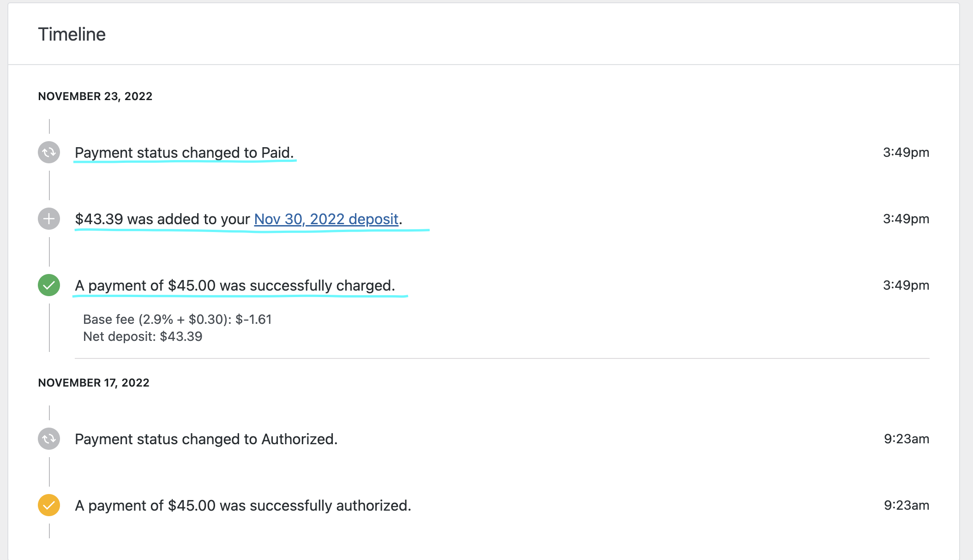The width and height of the screenshot is (973, 560).
Task: Click the yellow checkmark for authorized payment
Action: point(49,505)
